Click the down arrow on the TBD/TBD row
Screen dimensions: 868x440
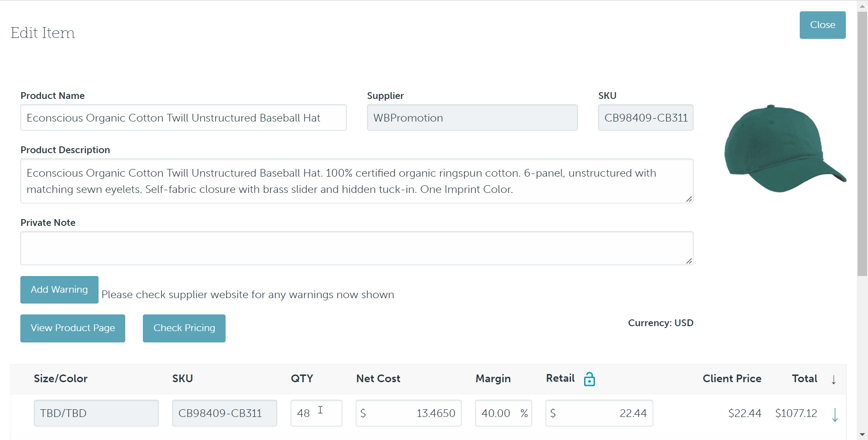[x=835, y=414]
